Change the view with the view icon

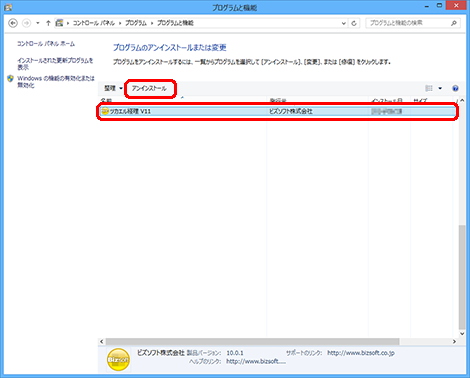point(429,88)
